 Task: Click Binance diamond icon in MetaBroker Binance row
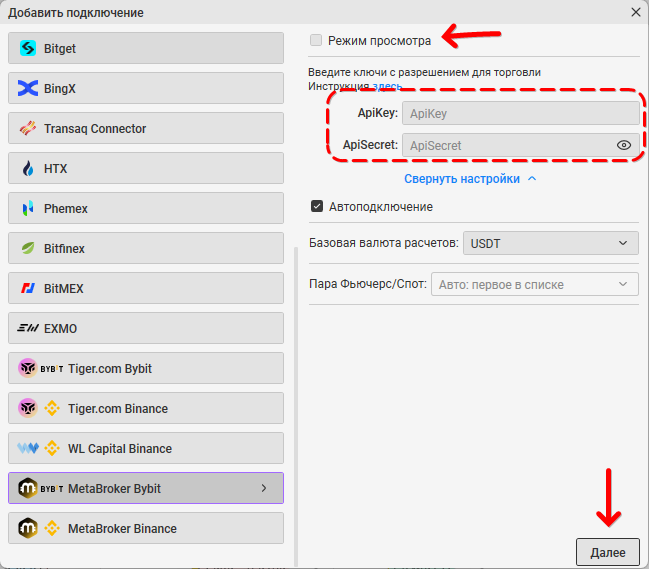pos(52,528)
